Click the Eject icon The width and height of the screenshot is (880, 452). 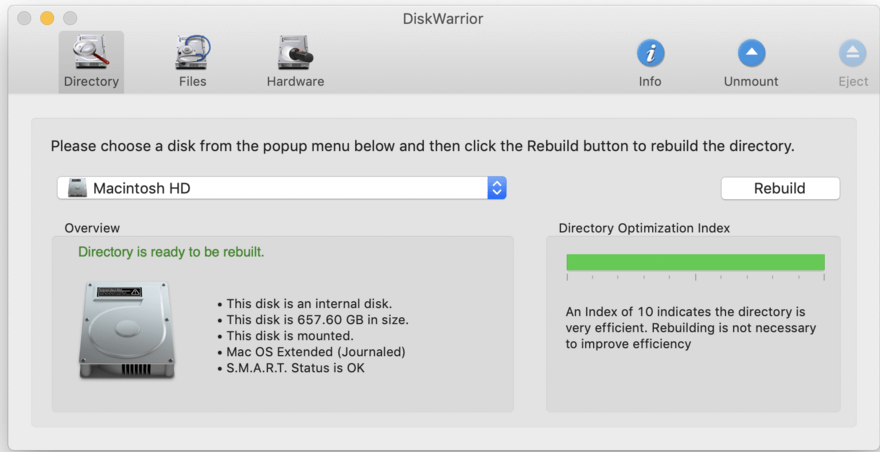tap(852, 53)
